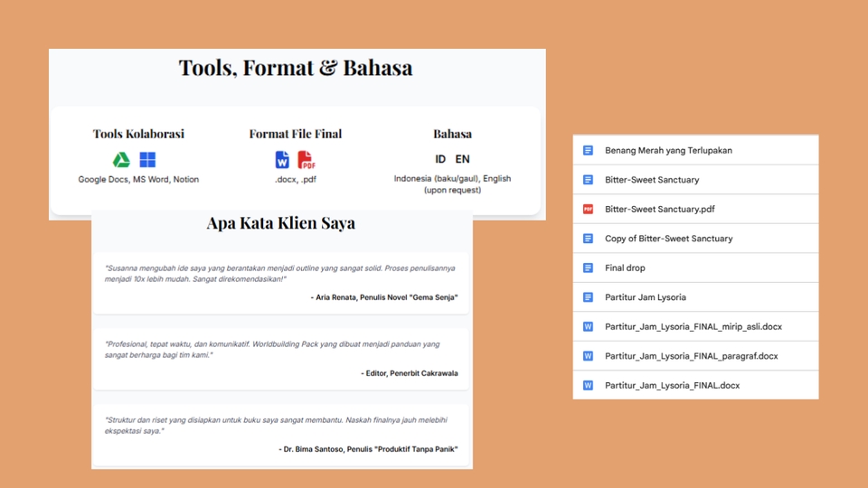
Task: Click the red PDF icon under Format File Final
Action: click(x=307, y=160)
